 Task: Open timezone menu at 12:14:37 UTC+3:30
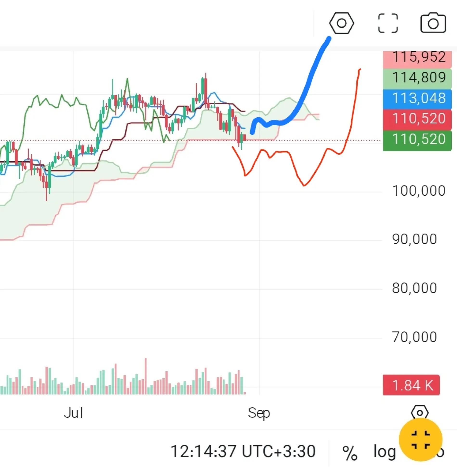click(x=243, y=451)
